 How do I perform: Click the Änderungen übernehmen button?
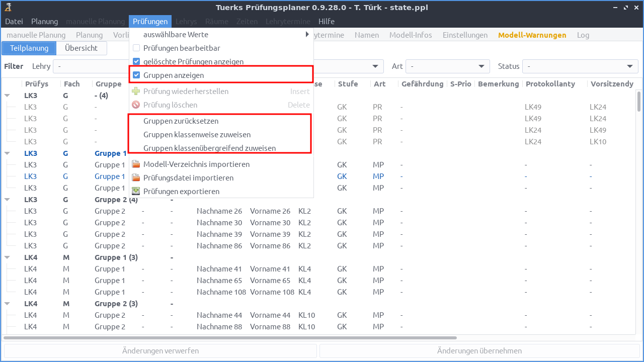tap(479, 350)
